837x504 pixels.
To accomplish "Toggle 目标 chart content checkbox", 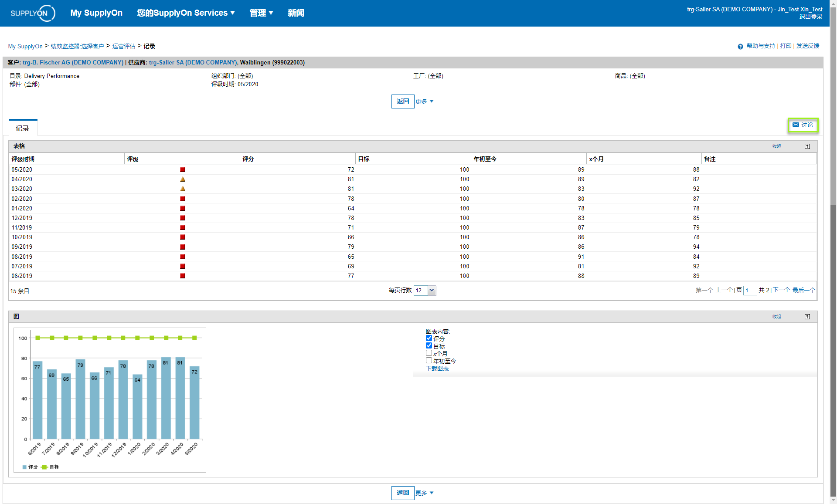I will [429, 346].
